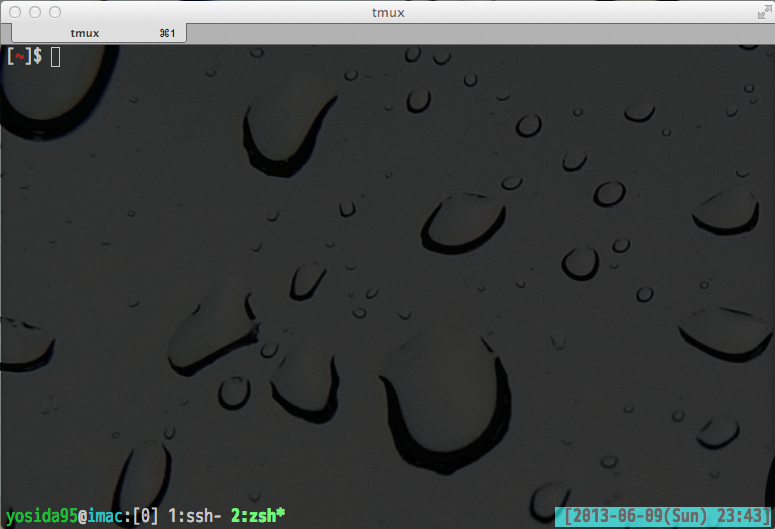Click the [0] session index in the status bar
Screen dimensions: 775x529
(x=145, y=516)
